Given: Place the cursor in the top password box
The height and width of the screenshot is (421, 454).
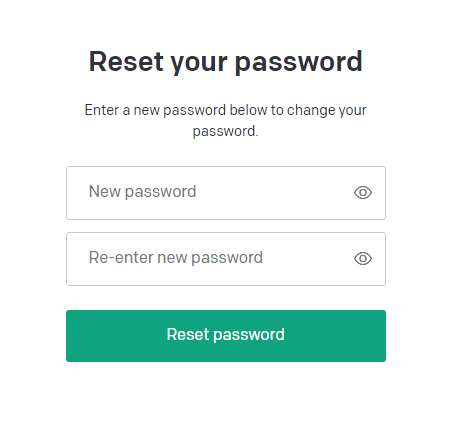Looking at the screenshot, I should (226, 193).
